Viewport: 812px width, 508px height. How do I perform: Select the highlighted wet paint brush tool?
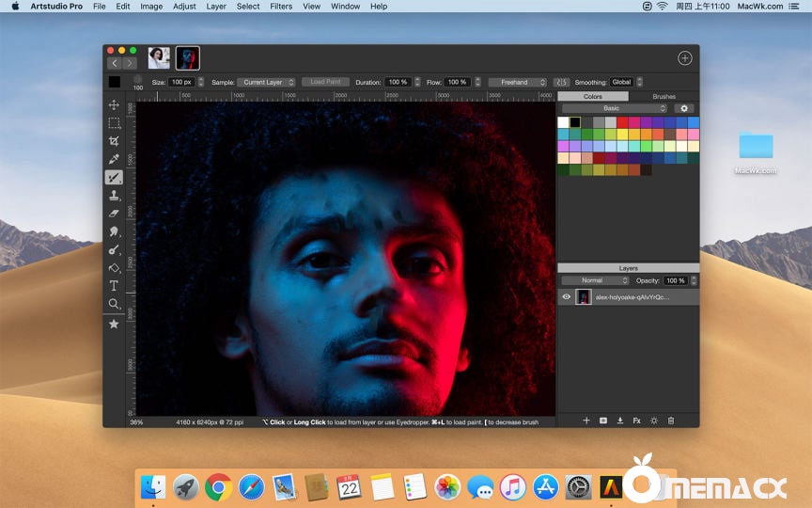tap(114, 177)
